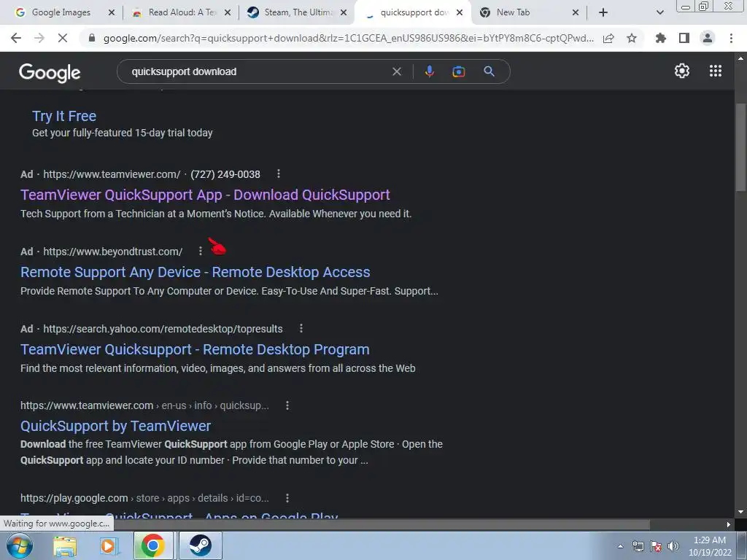Open the Google apps grid

pos(716,71)
